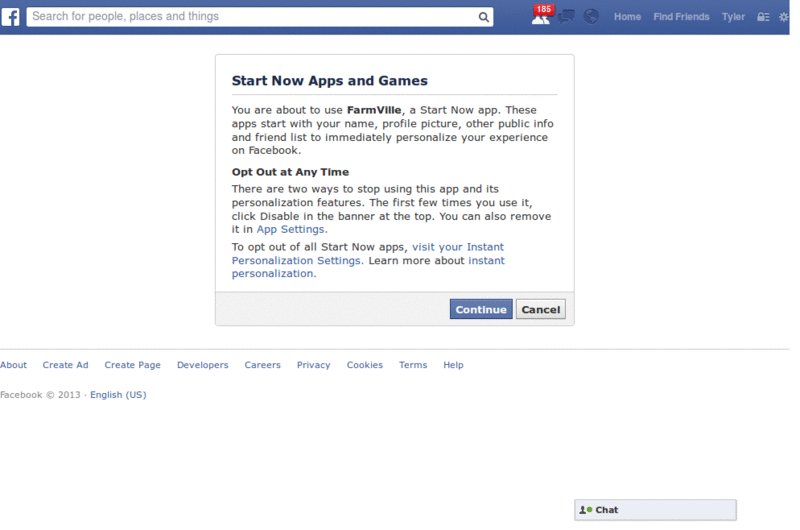This screenshot has width=800, height=530.
Task: Open the Terms footer link
Action: 413,365
